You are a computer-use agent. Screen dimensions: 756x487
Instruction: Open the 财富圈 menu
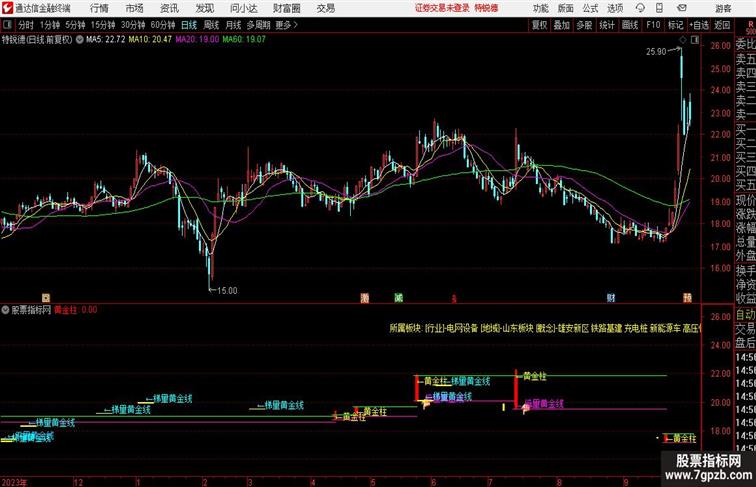[286, 8]
